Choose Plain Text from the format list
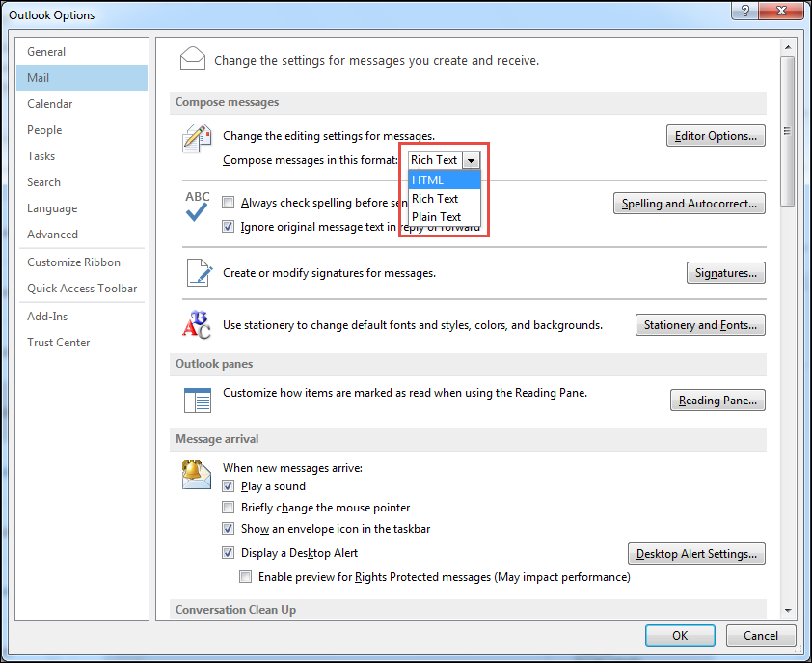Screen dimensions: 812x663 point(445,217)
